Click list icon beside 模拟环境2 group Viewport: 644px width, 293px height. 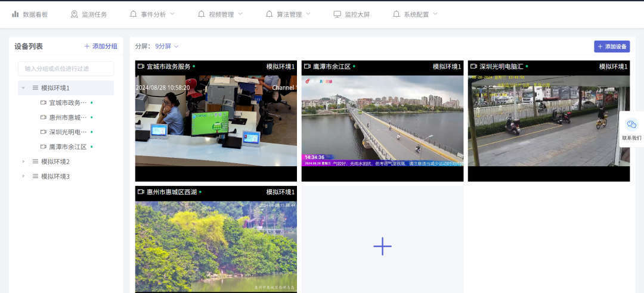coord(35,161)
